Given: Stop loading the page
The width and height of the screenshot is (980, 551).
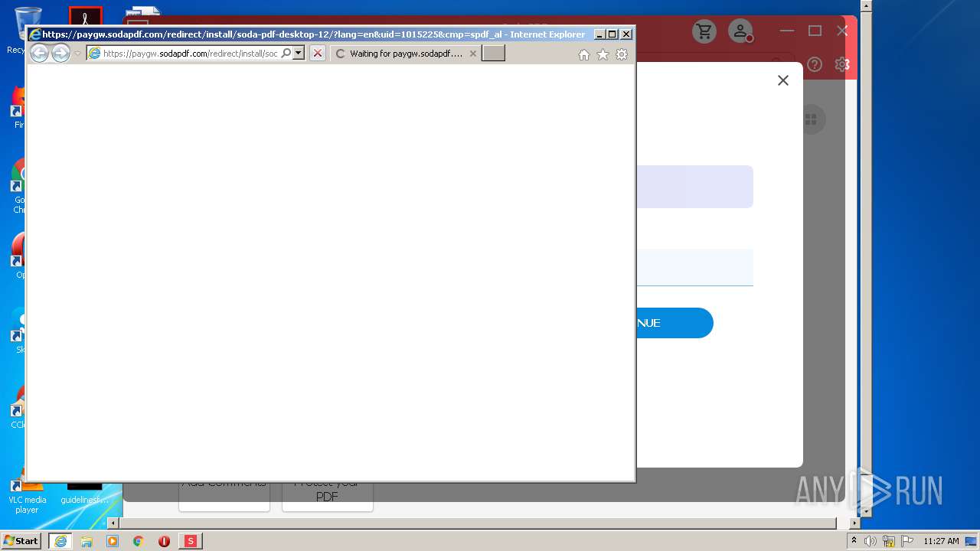Looking at the screenshot, I should click(x=318, y=54).
